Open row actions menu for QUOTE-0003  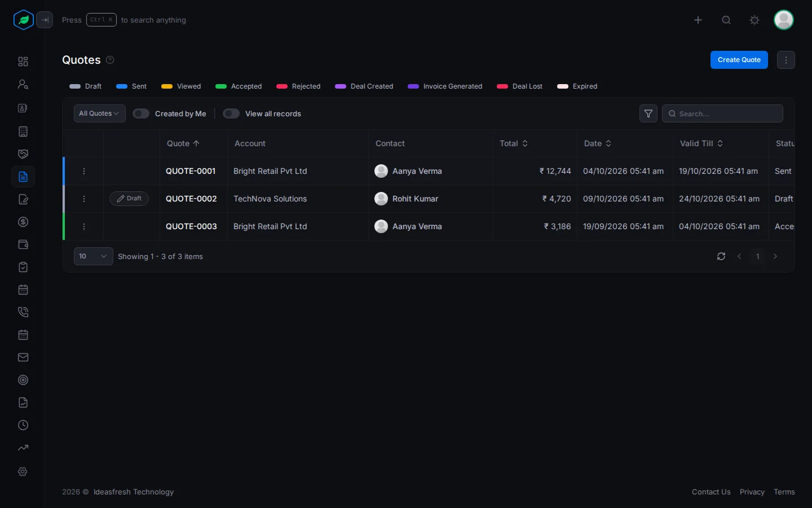84,226
